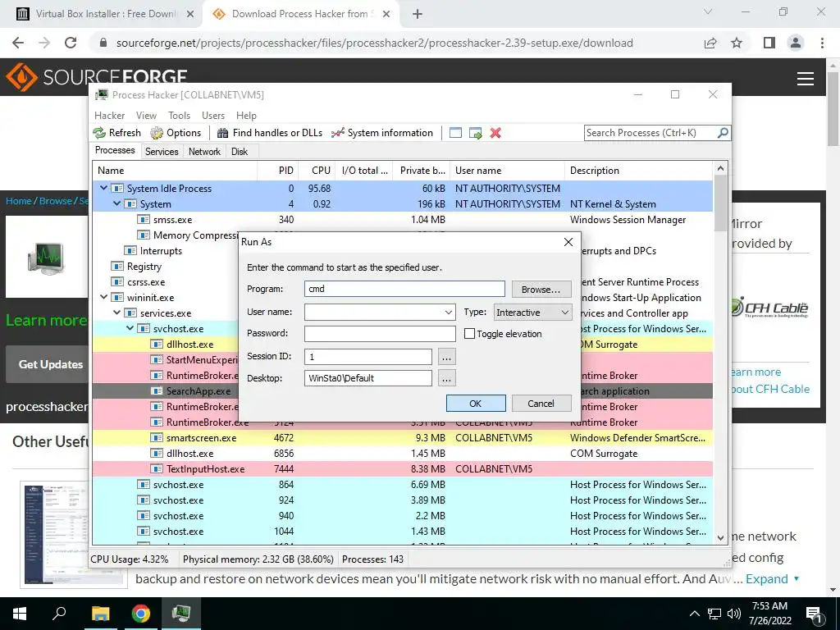Open the Windows Start menu
Image resolution: width=840 pixels, height=630 pixels.
20,614
